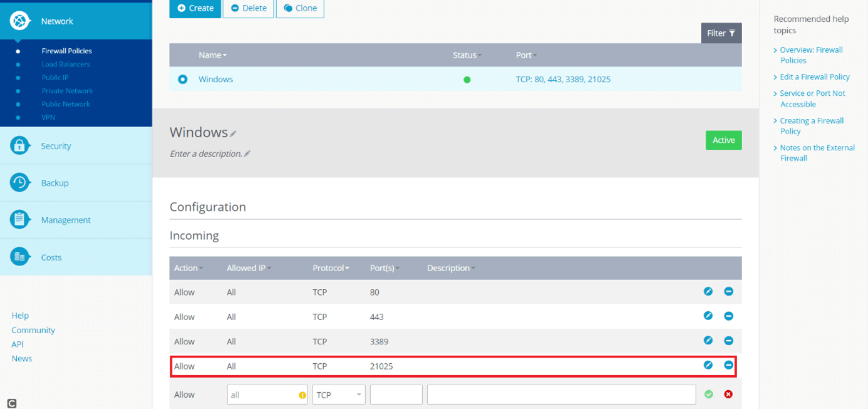Edit the port 443 rule pencil icon

(708, 316)
